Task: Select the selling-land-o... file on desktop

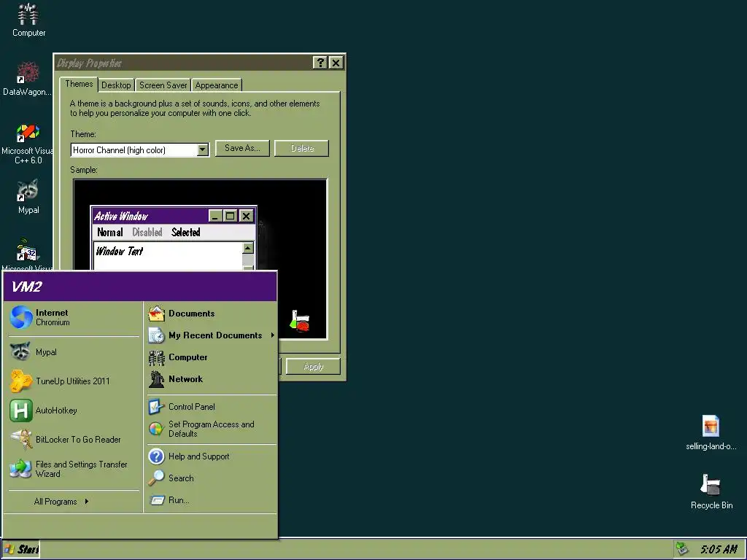Action: click(711, 432)
